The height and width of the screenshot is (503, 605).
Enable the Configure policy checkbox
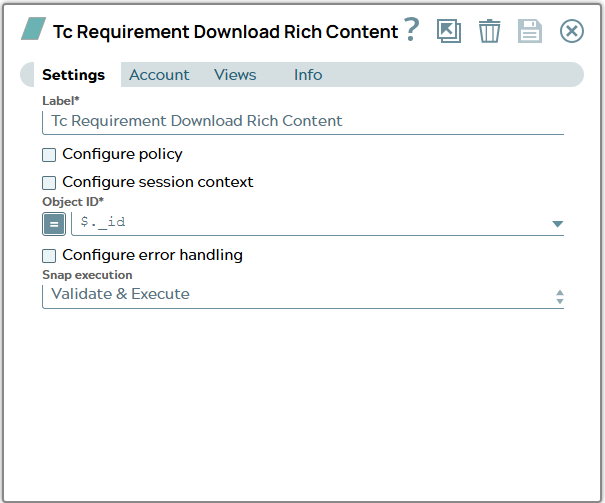click(49, 155)
